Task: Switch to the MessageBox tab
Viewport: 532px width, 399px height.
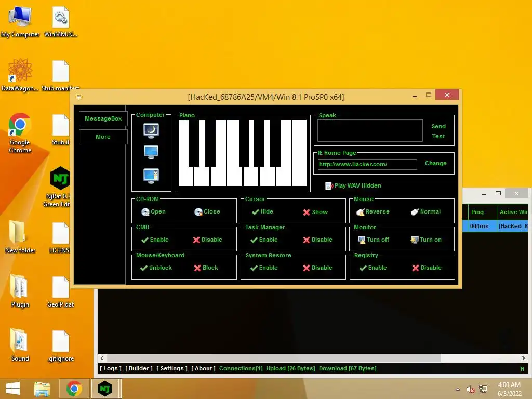Action: 103,118
